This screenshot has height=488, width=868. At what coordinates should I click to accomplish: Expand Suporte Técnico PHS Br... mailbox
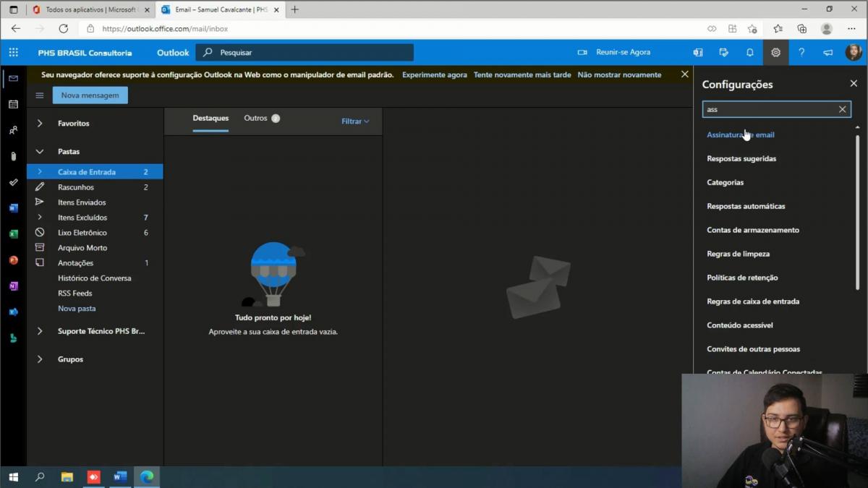pyautogui.click(x=40, y=331)
